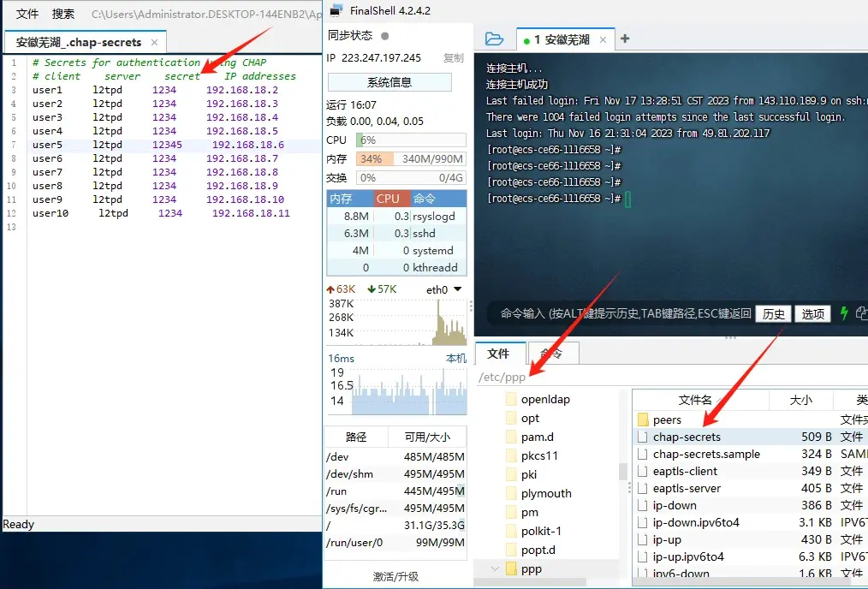Select the plymouth folder icon in tree
The width and height of the screenshot is (868, 589).
[511, 492]
